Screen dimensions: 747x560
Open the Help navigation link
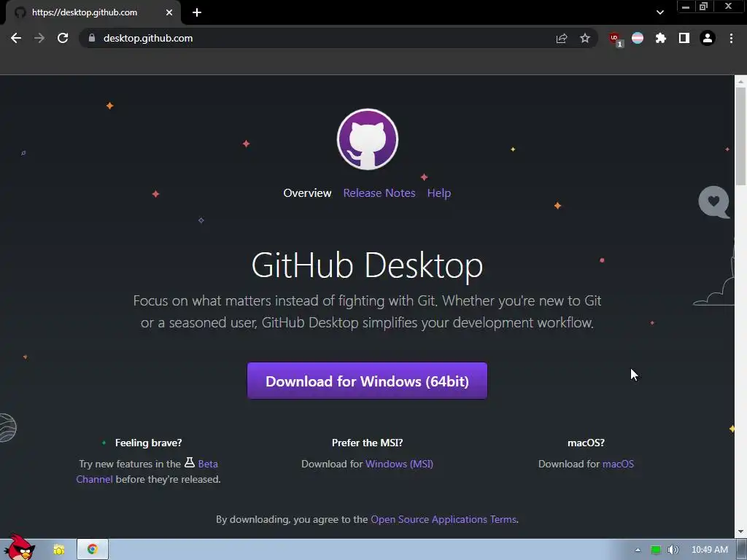(x=438, y=192)
